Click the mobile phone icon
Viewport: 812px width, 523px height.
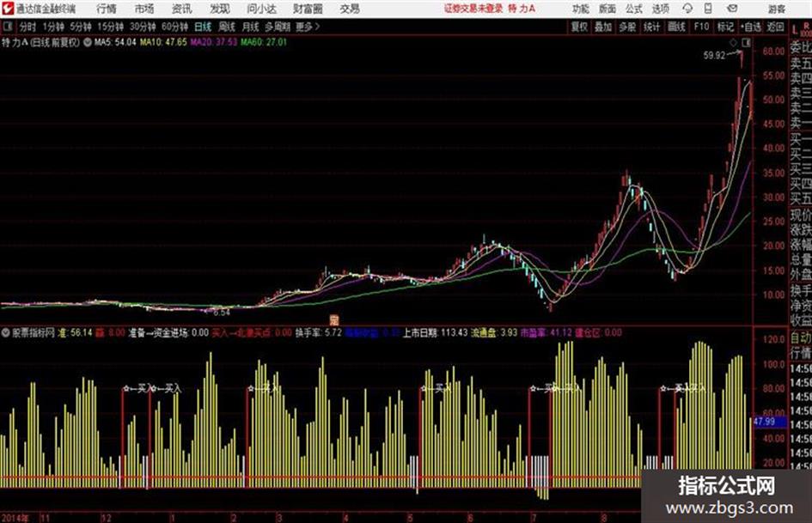click(708, 9)
